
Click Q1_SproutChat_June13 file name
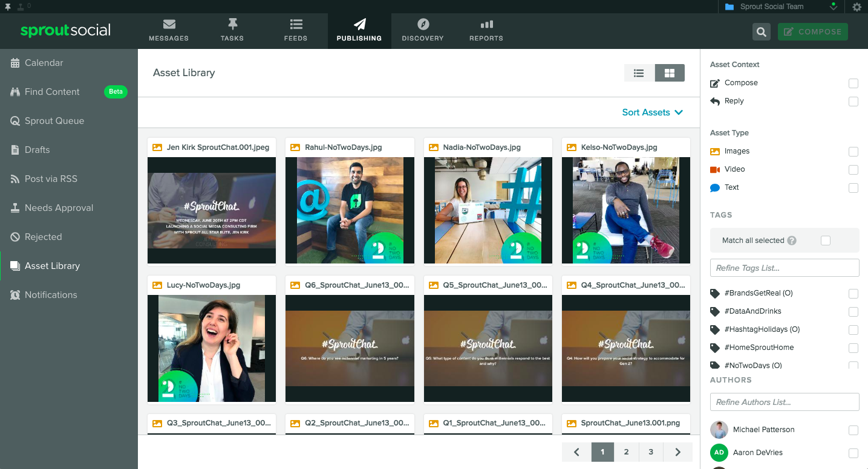(x=495, y=423)
